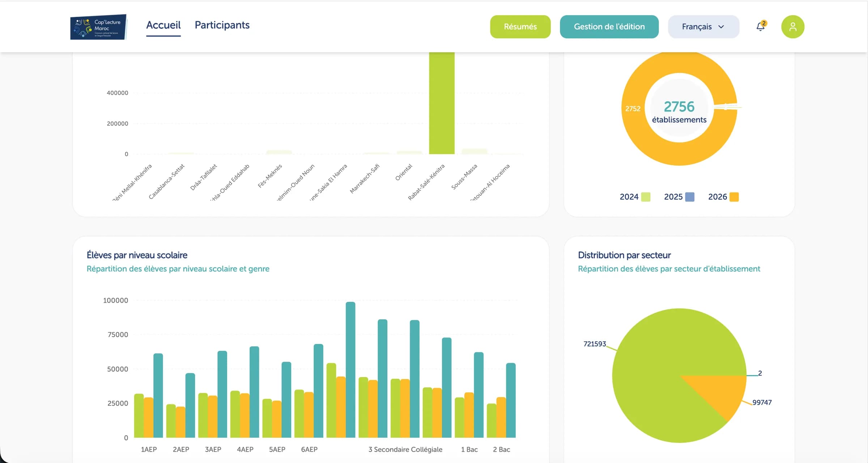The width and height of the screenshot is (868, 463).
Task: Toggle the 2026 legend swatch
Action: pos(734,197)
